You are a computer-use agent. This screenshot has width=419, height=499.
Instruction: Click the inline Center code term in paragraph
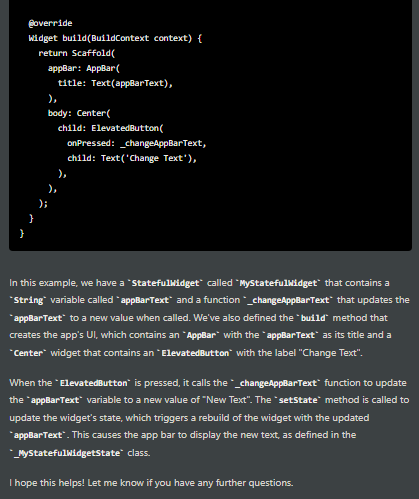(x=28, y=353)
